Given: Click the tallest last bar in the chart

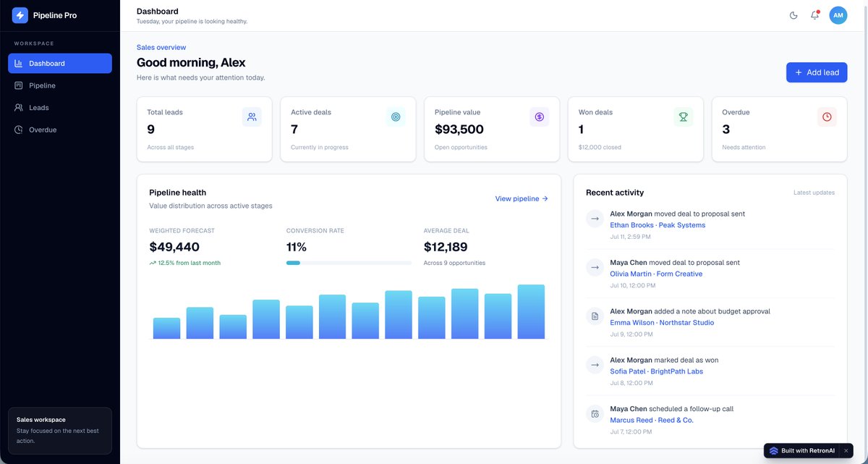Looking at the screenshot, I should tap(531, 312).
